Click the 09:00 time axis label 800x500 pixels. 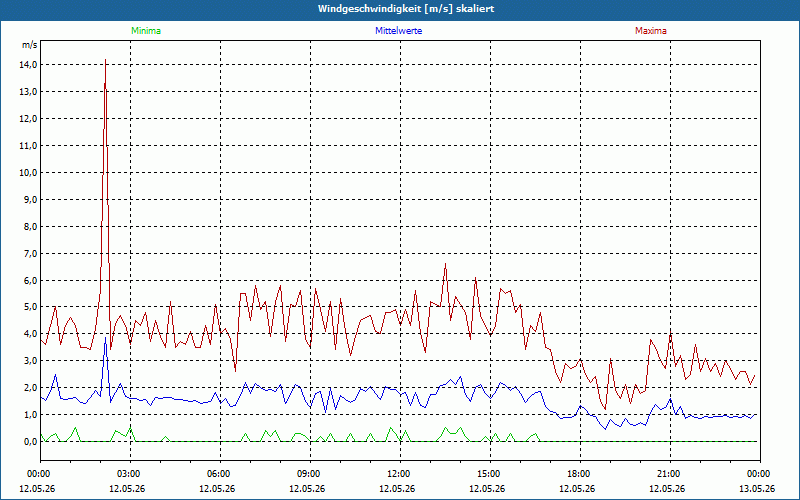pos(307,474)
